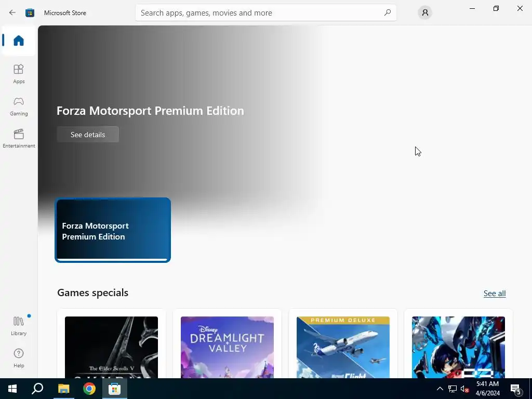Restore down the Microsoft Store window

tap(496, 8)
